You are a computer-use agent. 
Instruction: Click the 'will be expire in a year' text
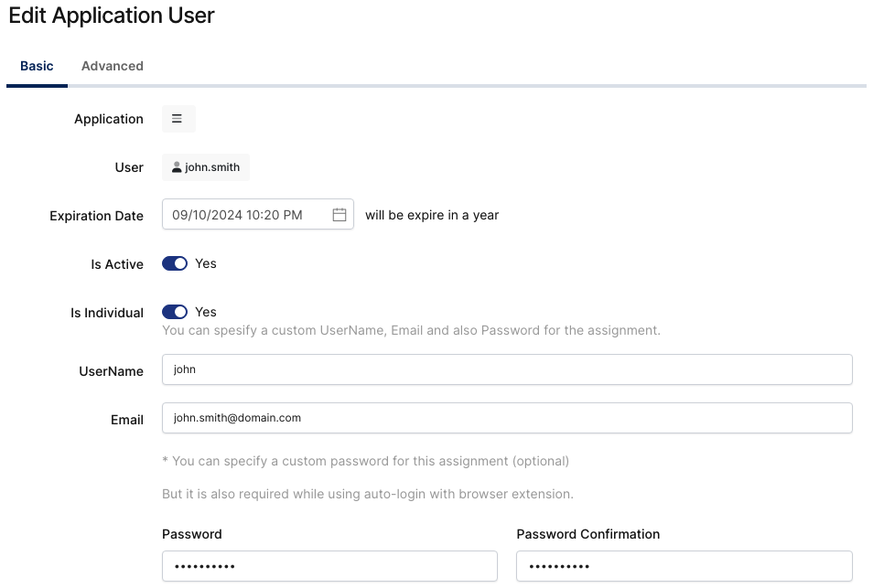point(432,215)
